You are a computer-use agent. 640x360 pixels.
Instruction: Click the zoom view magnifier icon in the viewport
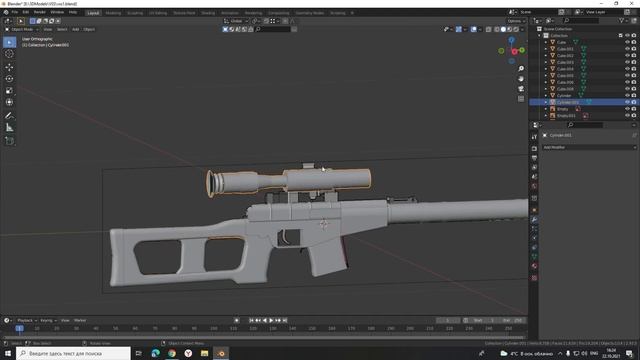[521, 69]
